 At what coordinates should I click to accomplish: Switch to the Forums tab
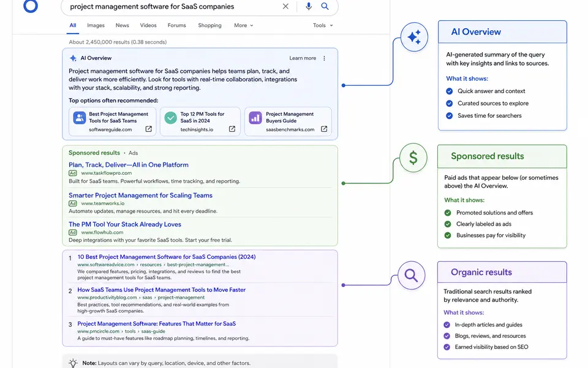176,26
